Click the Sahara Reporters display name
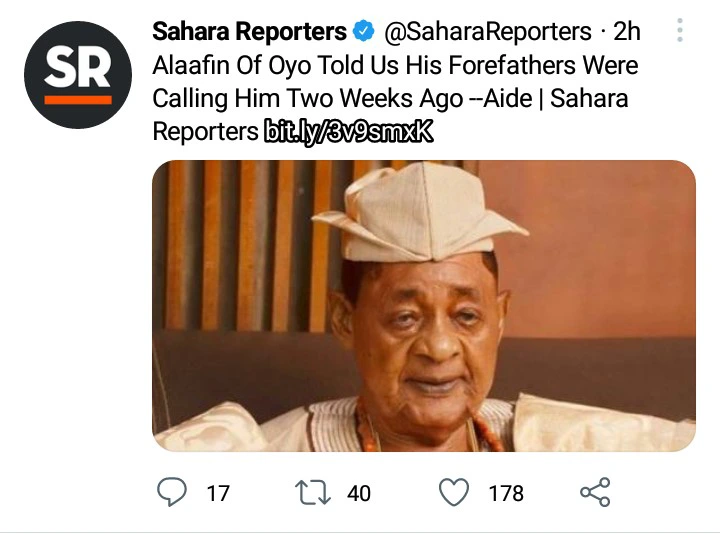 click(249, 32)
